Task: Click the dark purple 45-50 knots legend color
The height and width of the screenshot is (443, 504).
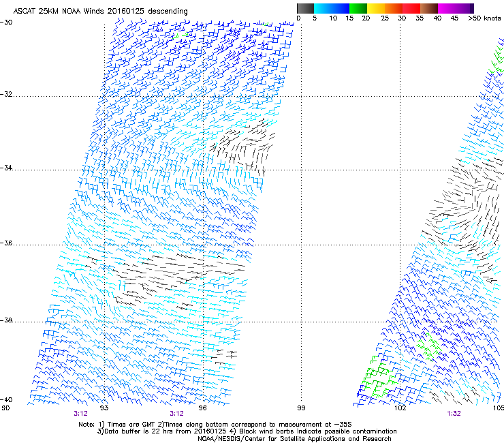Action: 464,8
